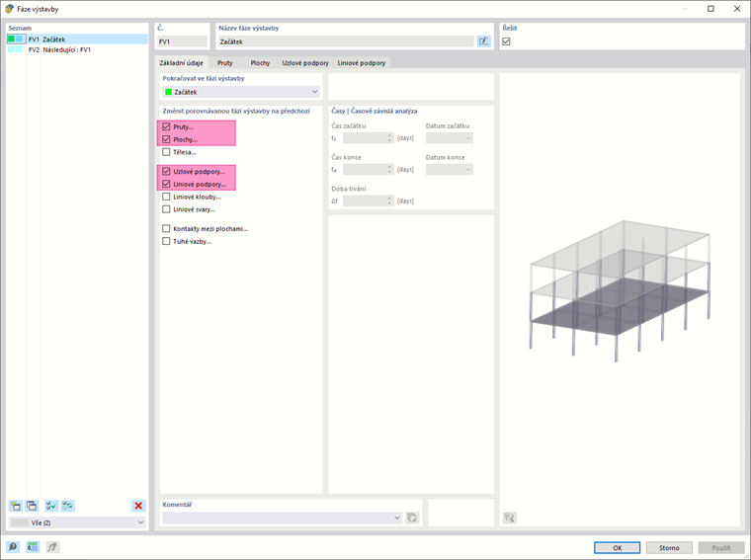This screenshot has height=560, width=751.
Task: Open the help search icon
Action: [x=13, y=547]
